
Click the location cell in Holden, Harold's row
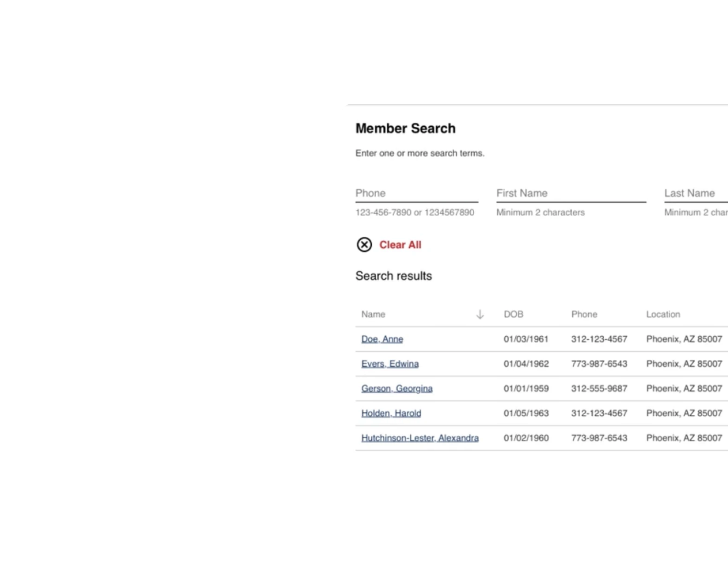tap(684, 414)
